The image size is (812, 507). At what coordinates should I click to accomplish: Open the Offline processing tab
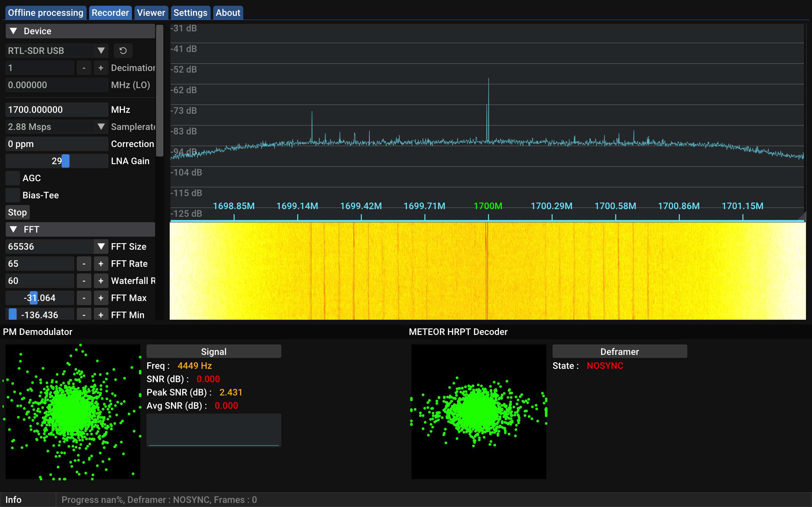tap(46, 12)
